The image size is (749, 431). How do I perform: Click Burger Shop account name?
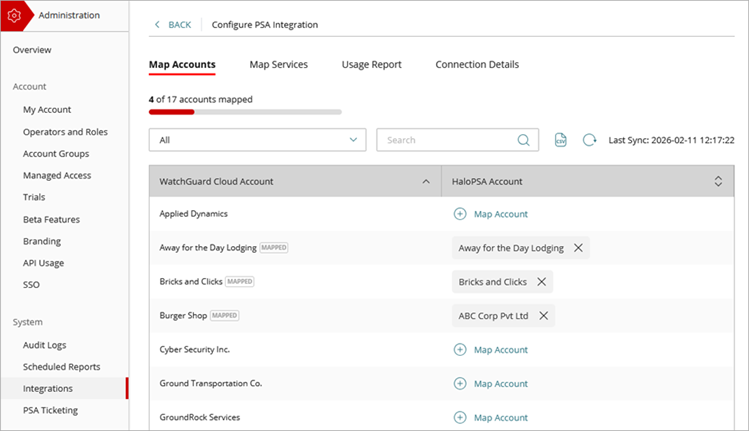(183, 315)
